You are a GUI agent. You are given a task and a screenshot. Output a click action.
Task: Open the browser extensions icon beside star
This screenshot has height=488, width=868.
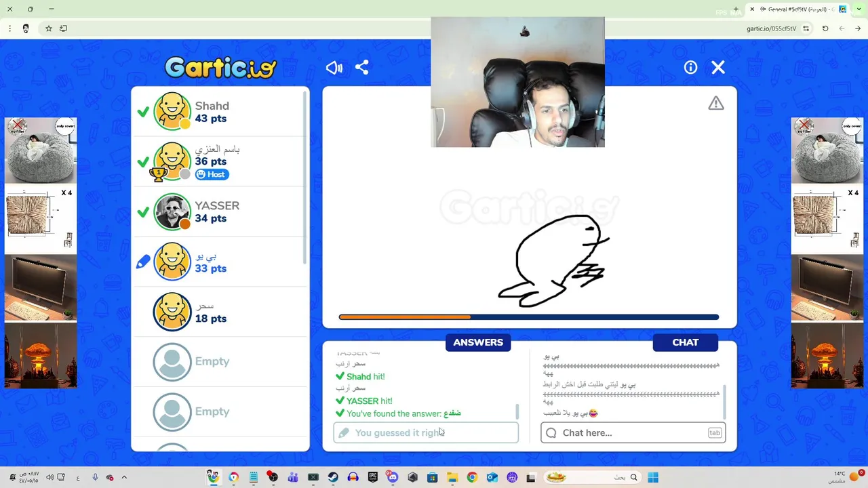tap(64, 28)
